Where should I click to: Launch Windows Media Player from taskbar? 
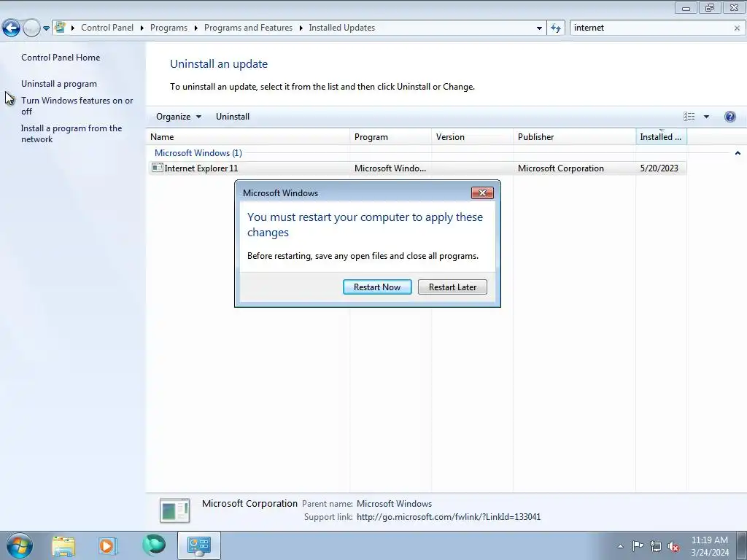[108, 545]
